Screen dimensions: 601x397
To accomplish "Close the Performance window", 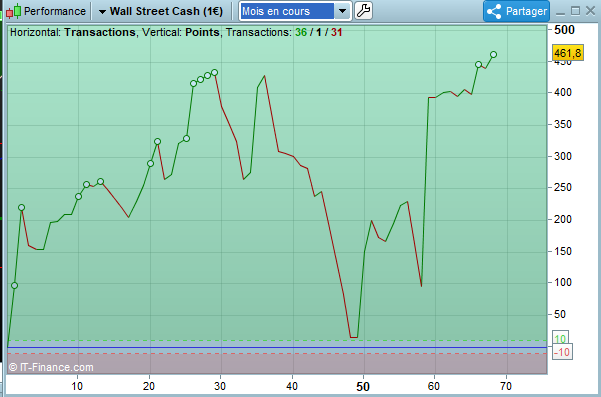I will pos(591,11).
